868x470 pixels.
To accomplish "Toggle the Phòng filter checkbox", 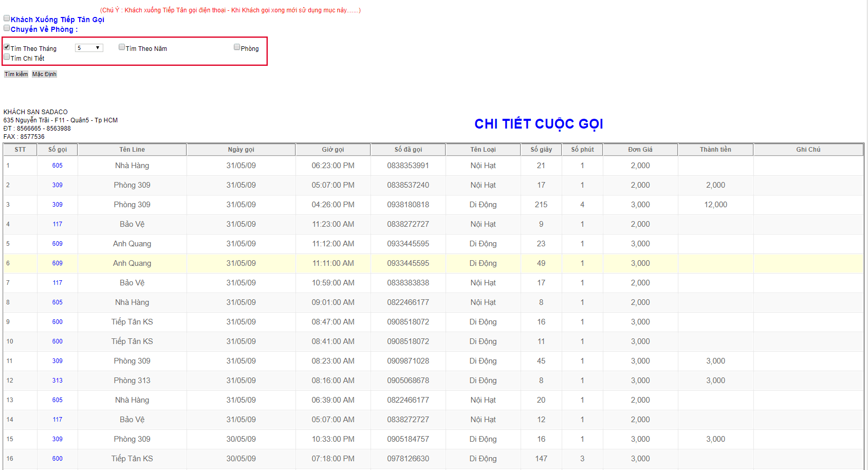I will tap(237, 47).
